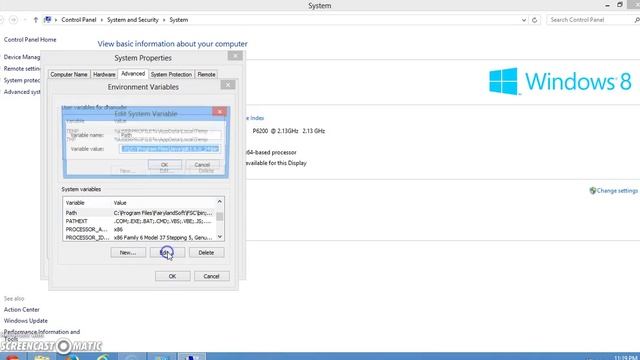The image size is (640, 360).
Task: Open the System protection sidebar link
Action: click(22, 80)
